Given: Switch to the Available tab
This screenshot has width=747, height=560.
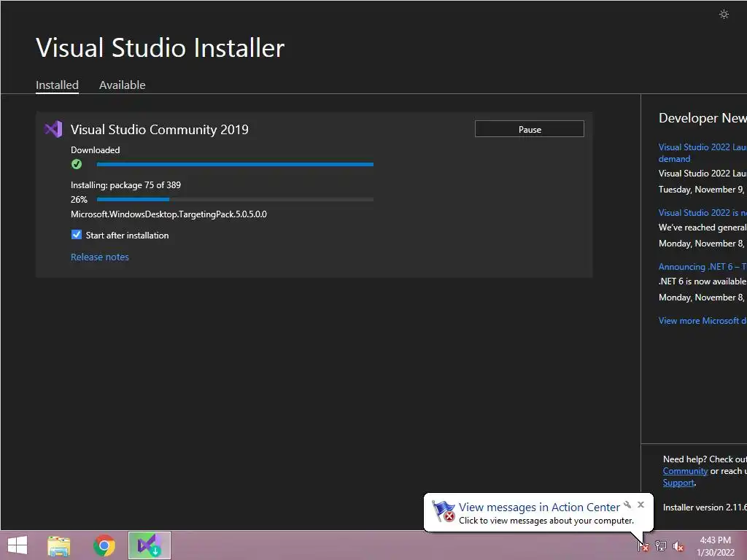Looking at the screenshot, I should tap(123, 85).
